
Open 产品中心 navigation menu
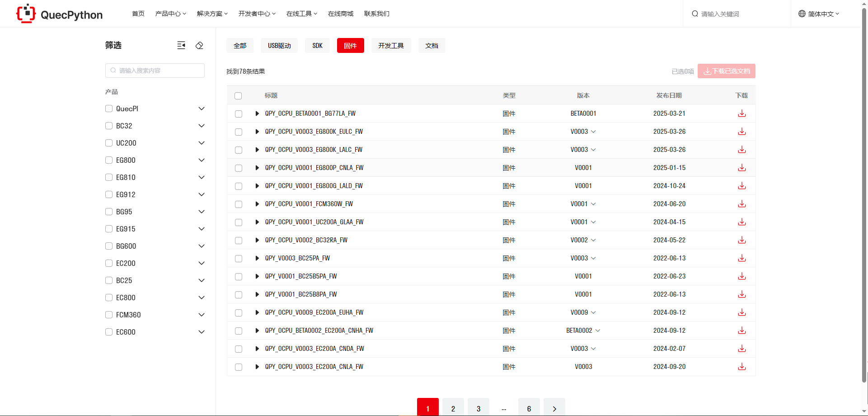point(171,14)
